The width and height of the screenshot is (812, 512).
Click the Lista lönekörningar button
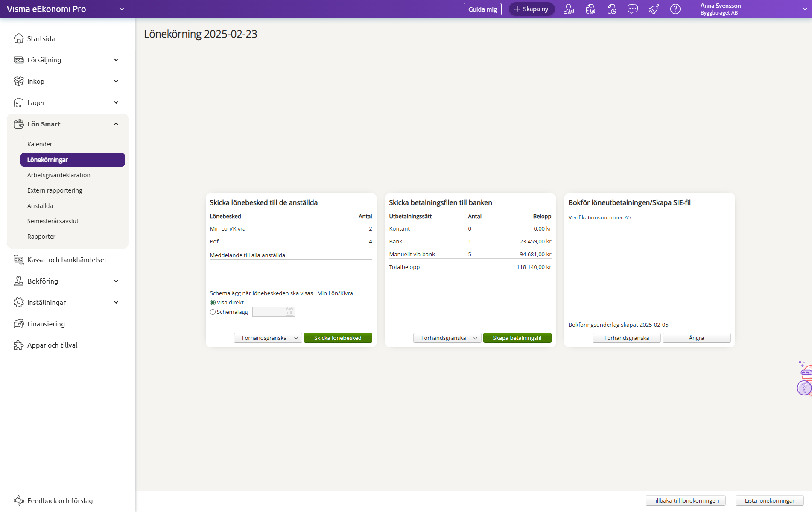click(x=770, y=500)
